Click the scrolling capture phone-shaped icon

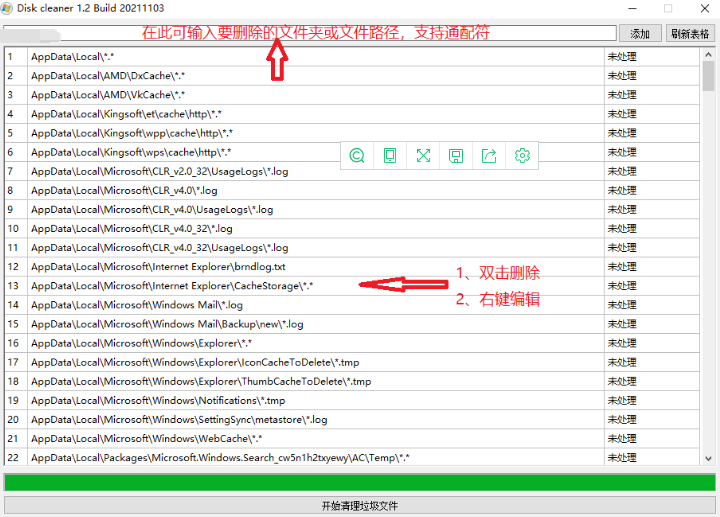point(390,156)
